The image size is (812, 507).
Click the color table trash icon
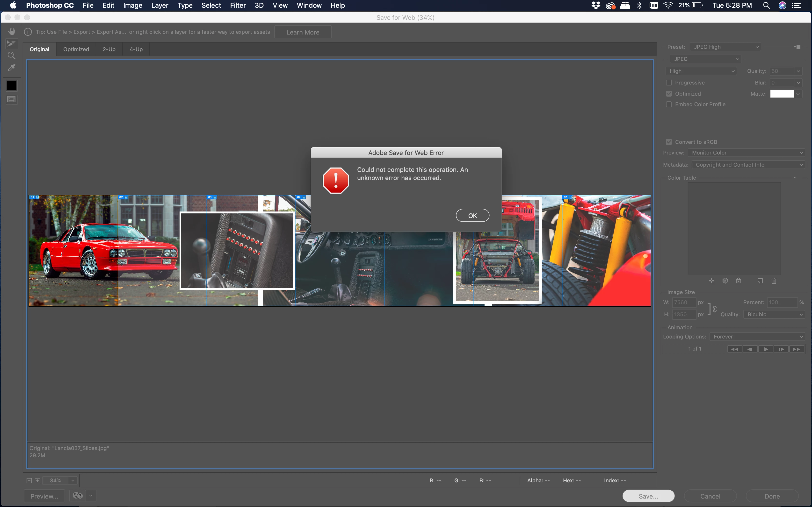coord(774,281)
